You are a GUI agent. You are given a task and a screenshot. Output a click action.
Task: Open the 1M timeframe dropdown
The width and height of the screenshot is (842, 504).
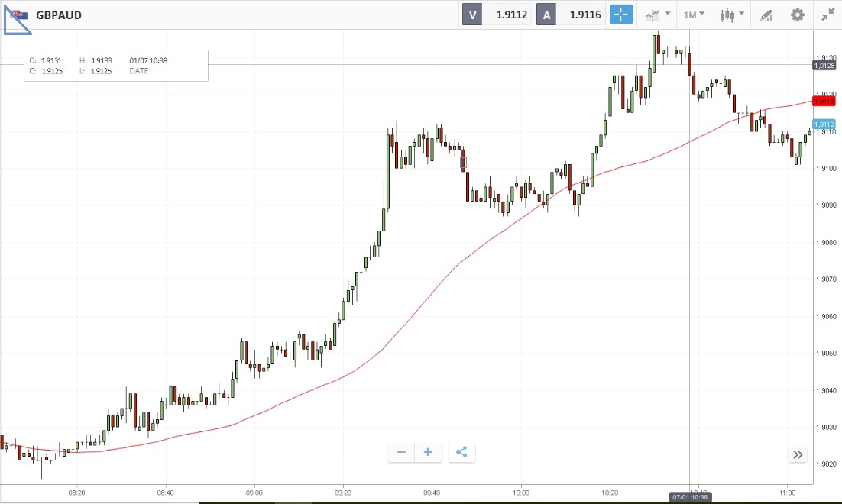coord(694,15)
